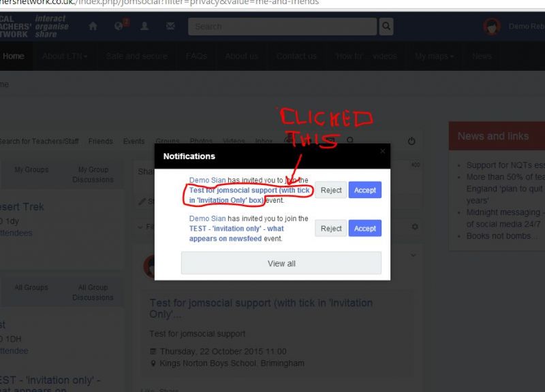Click the gear settings icon in feed

(x=415, y=227)
